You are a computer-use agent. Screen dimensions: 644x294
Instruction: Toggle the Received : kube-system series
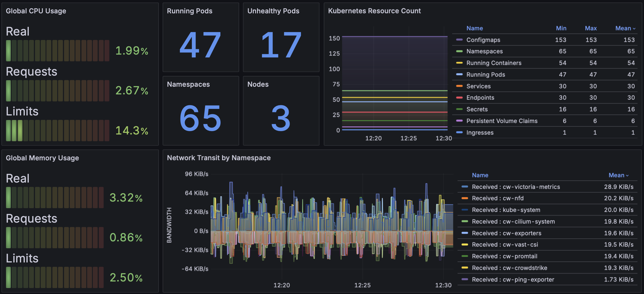[x=506, y=210]
